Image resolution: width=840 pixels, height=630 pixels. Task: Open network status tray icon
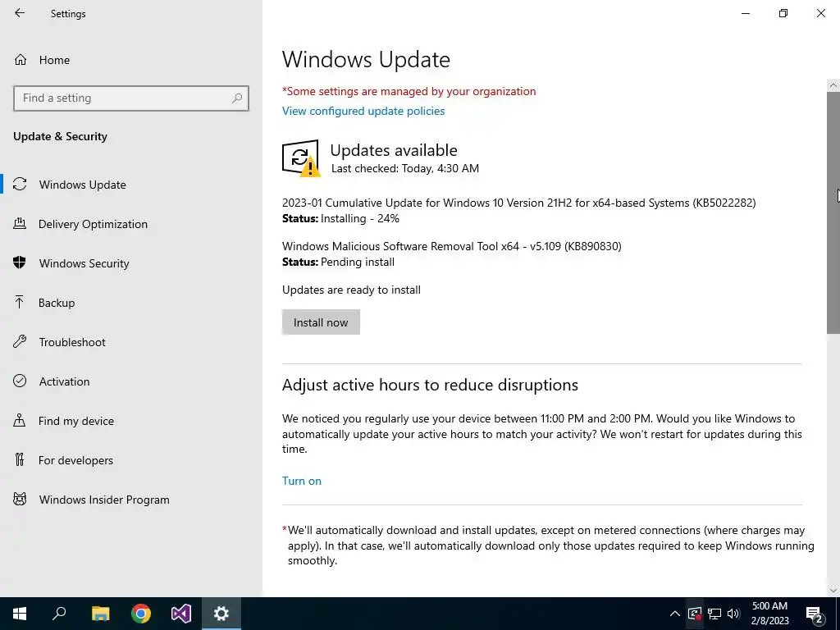pyautogui.click(x=714, y=614)
